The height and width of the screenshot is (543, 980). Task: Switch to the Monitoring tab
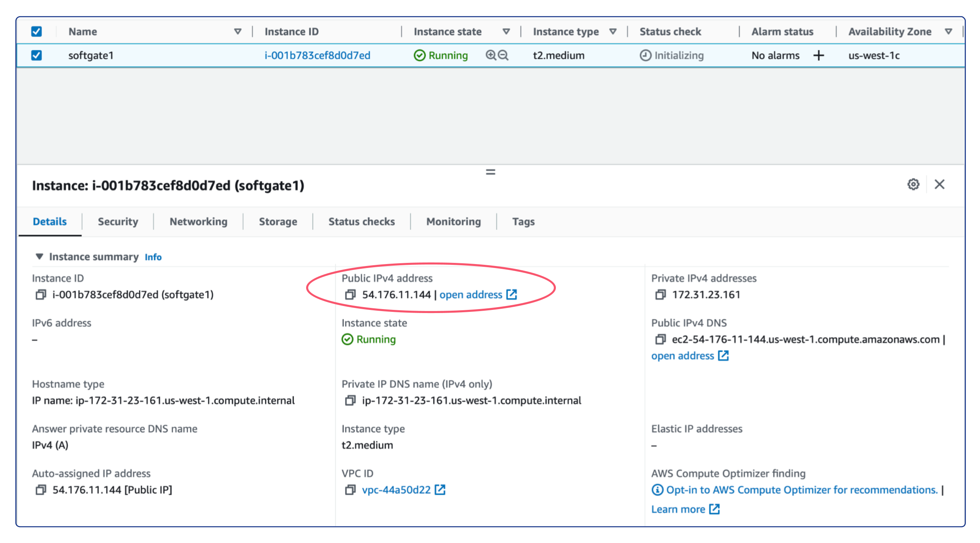click(x=453, y=221)
